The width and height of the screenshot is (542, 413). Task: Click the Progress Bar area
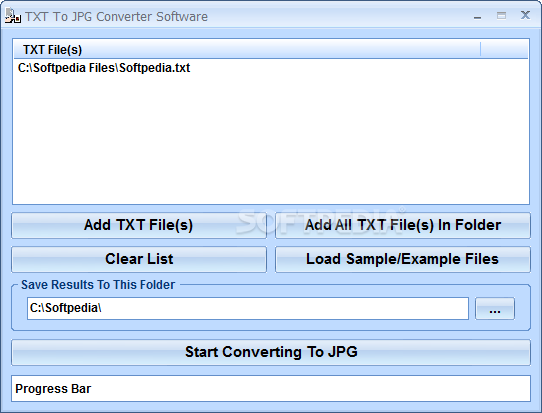tap(271, 389)
